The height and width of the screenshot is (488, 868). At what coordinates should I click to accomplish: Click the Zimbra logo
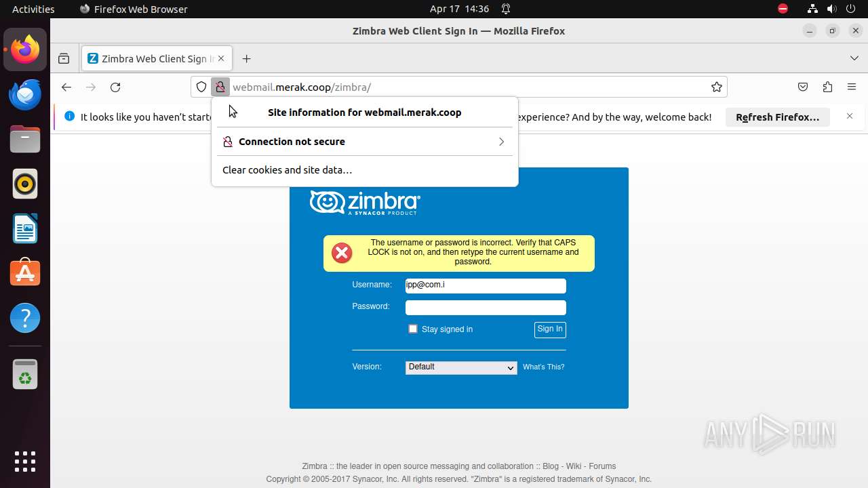pos(365,202)
